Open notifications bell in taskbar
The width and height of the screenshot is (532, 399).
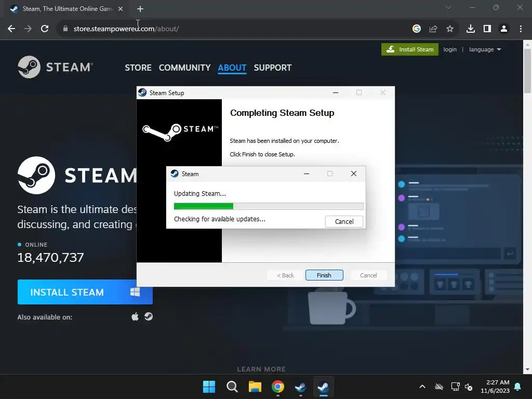(518, 387)
